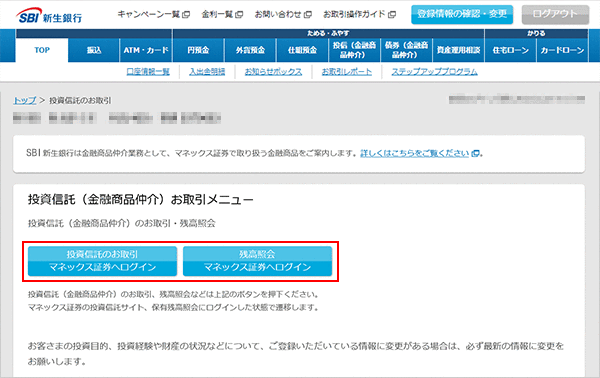Open the 口座情報一覧 submenu link
The image size is (600, 378).
[x=148, y=72]
